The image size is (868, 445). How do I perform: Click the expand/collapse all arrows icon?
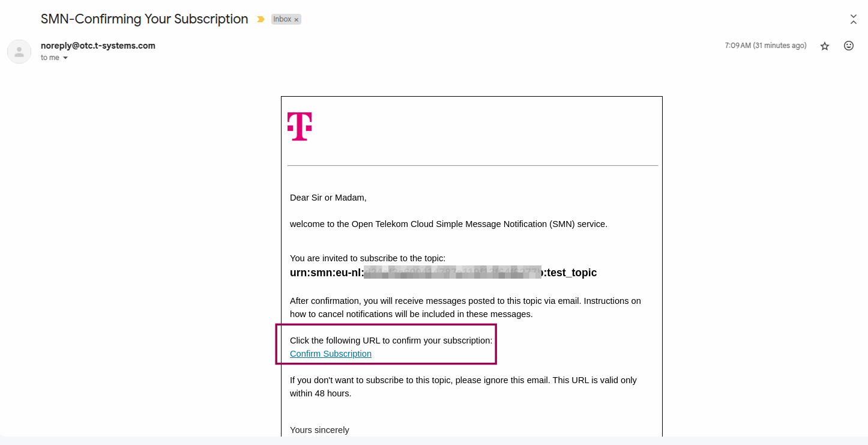[x=854, y=19]
